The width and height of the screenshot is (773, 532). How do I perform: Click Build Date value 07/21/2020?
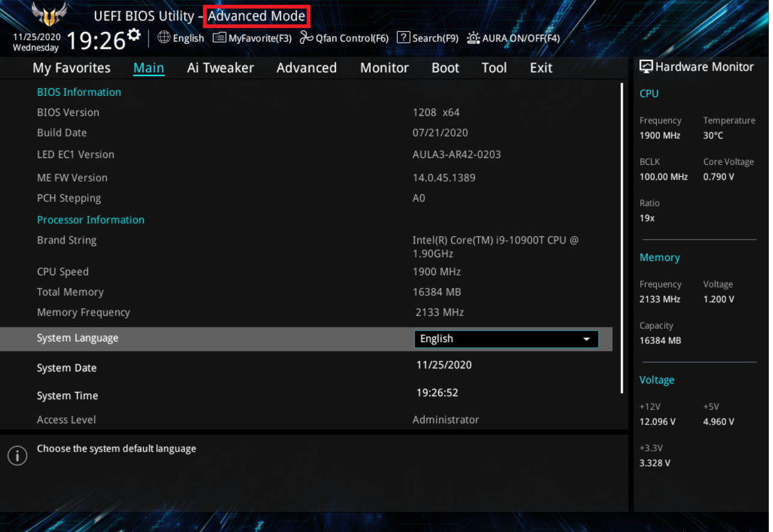tap(440, 133)
